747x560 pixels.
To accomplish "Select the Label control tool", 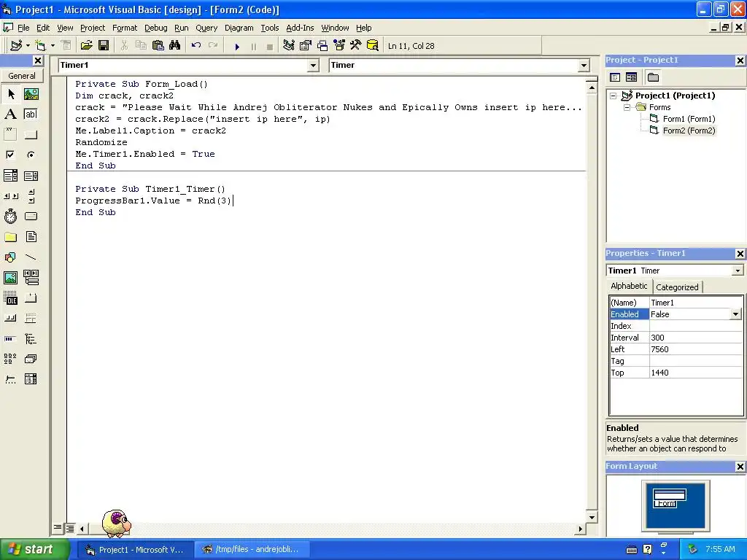I will click(x=11, y=114).
